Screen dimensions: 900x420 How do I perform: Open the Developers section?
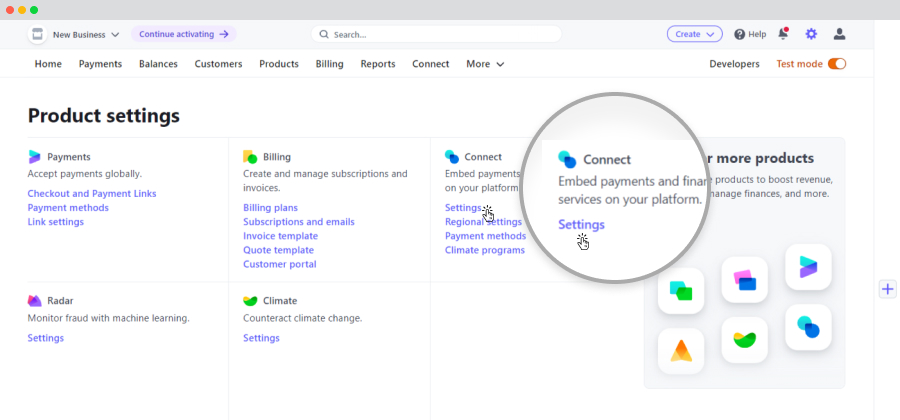point(734,64)
